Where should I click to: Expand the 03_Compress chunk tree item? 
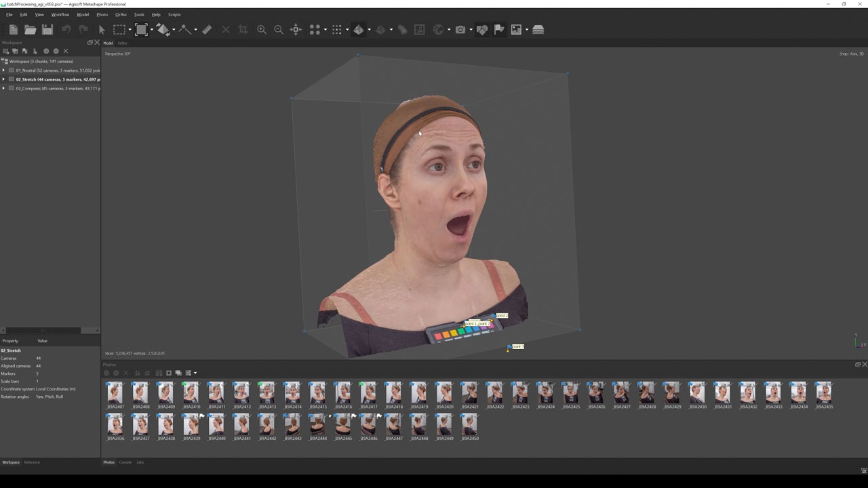pyautogui.click(x=3, y=88)
